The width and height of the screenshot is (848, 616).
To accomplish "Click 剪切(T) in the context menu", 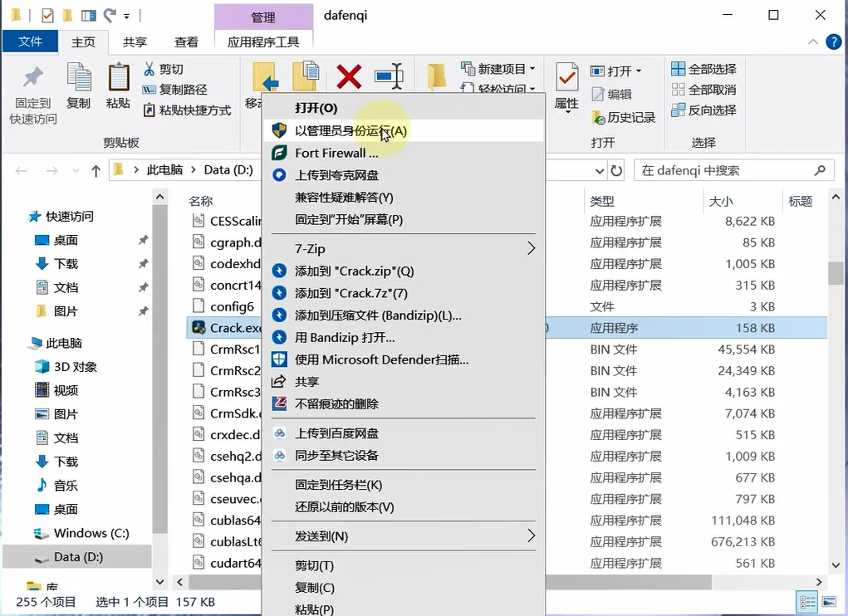I will click(x=404, y=565).
